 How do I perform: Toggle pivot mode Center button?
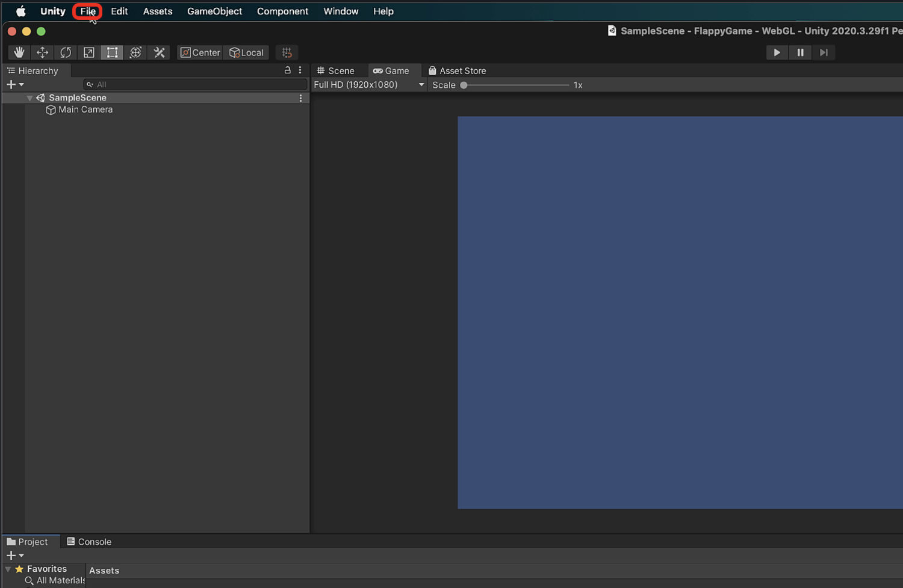click(200, 52)
